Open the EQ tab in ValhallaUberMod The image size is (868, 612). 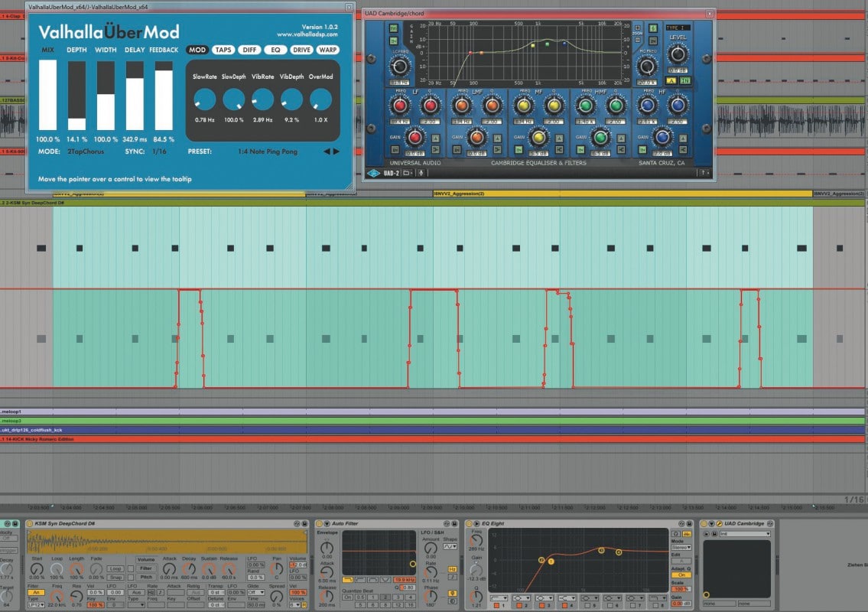click(275, 50)
